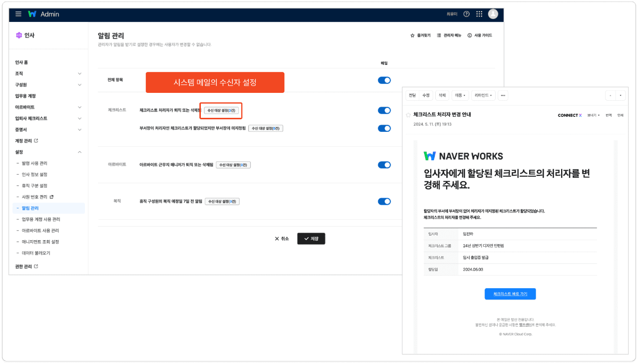
Task: Open the 사용 가이드 info icon
Action: point(470,35)
